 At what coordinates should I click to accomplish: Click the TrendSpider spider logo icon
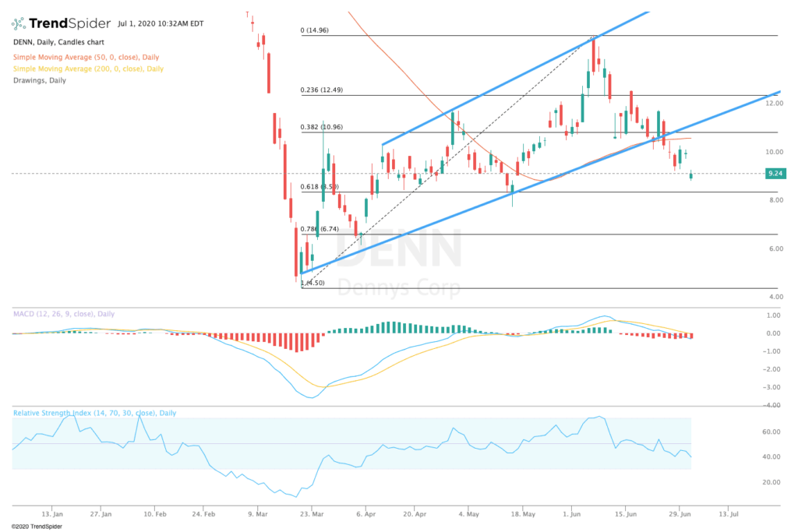click(19, 23)
